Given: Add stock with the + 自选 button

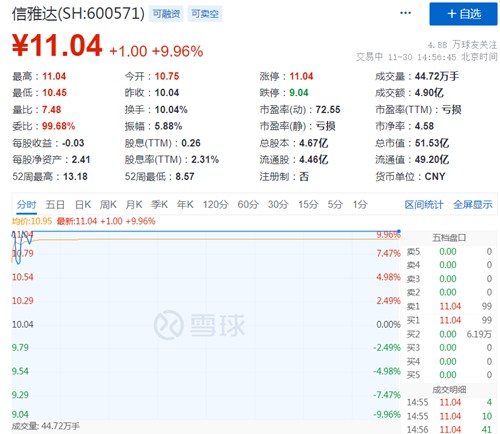Looking at the screenshot, I should click(x=463, y=14).
